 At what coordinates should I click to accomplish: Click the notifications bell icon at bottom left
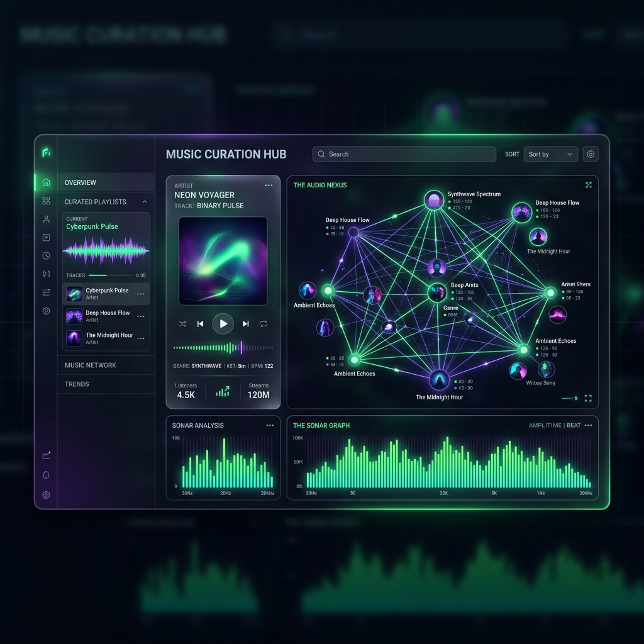pos(46,475)
